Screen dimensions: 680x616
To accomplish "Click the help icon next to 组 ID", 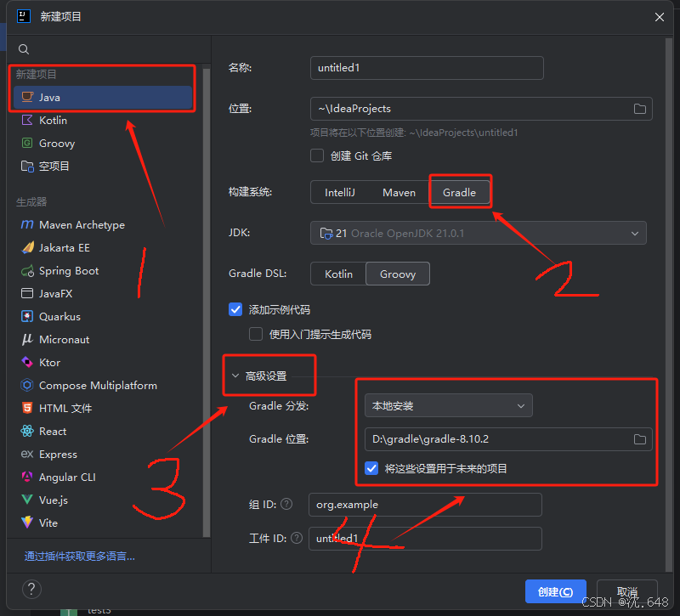I will click(x=286, y=504).
